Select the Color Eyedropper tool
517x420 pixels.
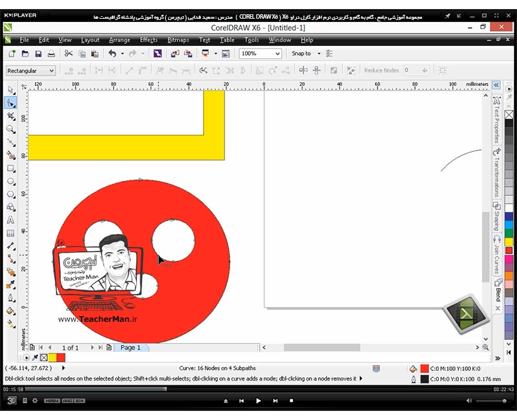(x=10, y=285)
